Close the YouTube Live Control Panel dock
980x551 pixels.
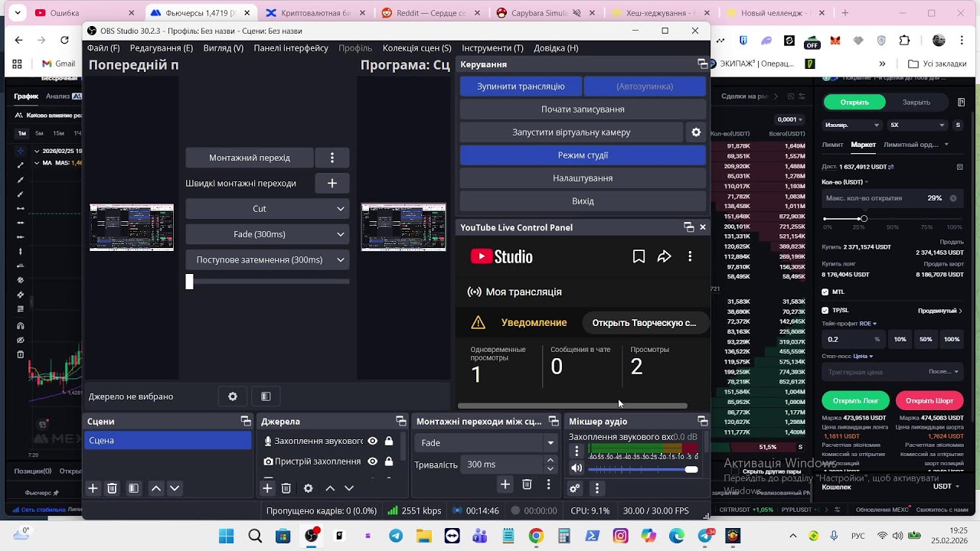pos(703,227)
